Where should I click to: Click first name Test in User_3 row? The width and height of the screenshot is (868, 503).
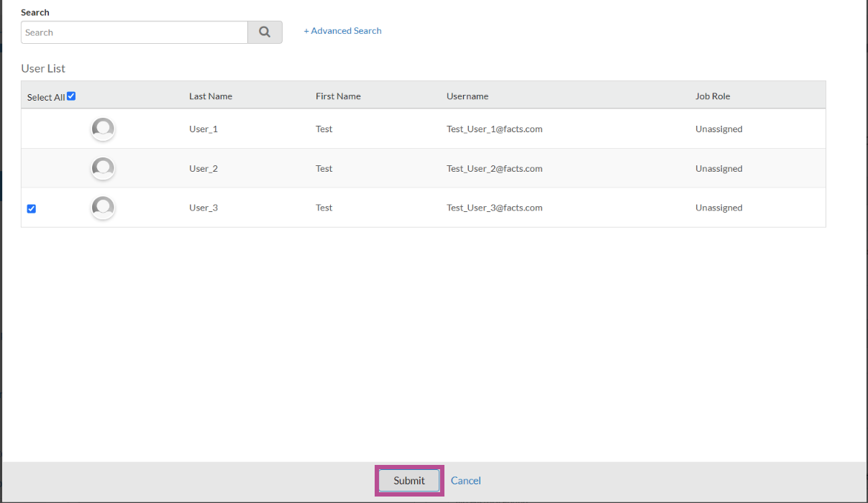pos(324,208)
